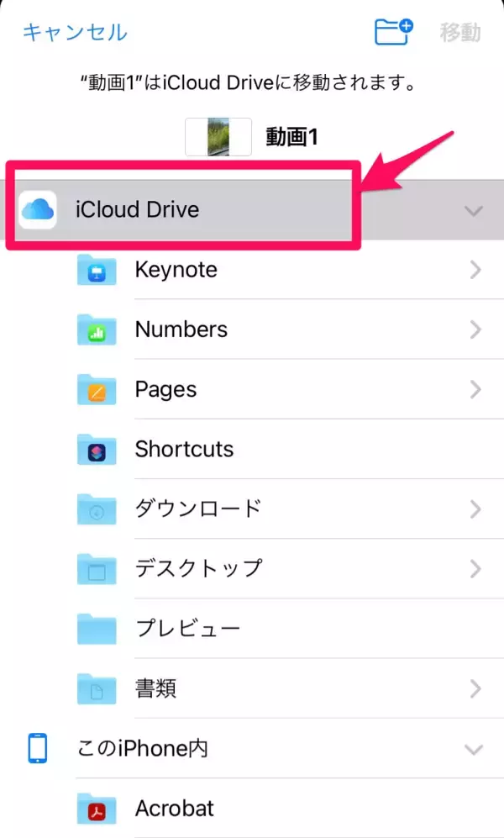Select the Acrobat folder icon
Screen dimensions: 504x838
point(96,809)
